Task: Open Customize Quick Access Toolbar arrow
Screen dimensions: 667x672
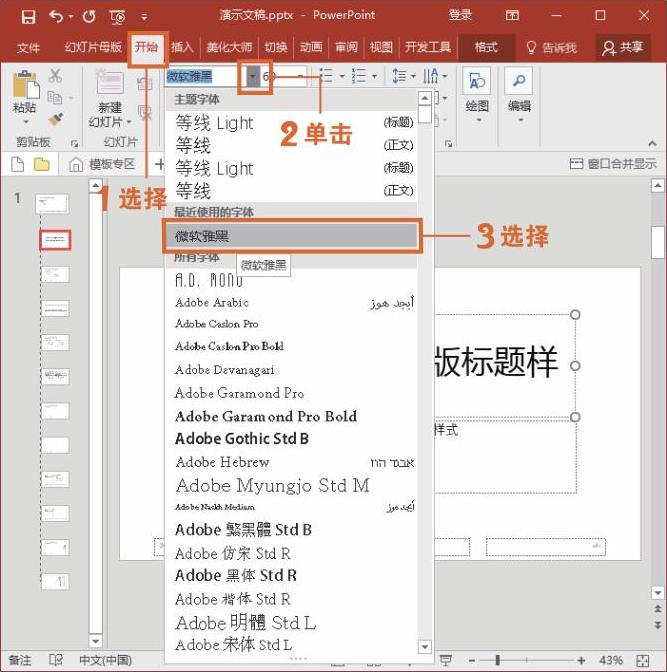Action: coord(144,17)
